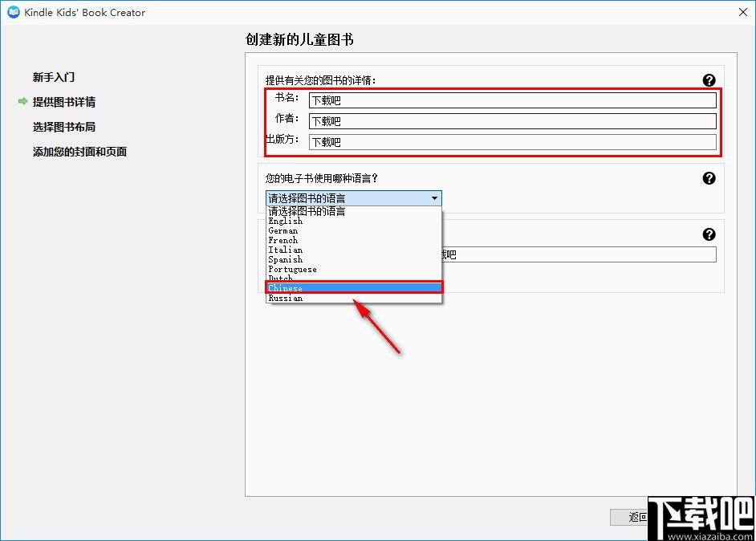Image resolution: width=756 pixels, height=541 pixels.
Task: Open help for the book details section
Action: 709,80
